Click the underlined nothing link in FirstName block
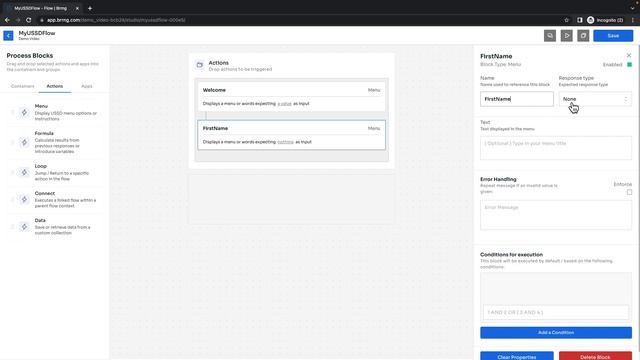 click(285, 142)
